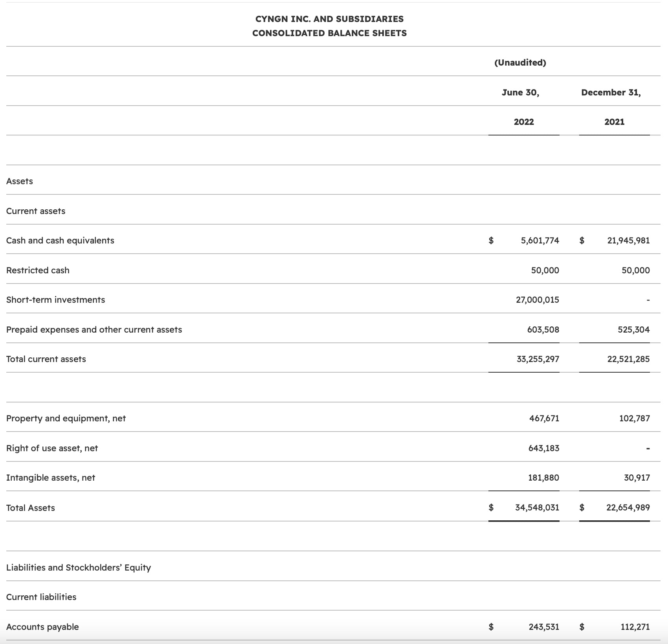Click the value '34,548,031'
The height and width of the screenshot is (644, 668).
coord(537,507)
